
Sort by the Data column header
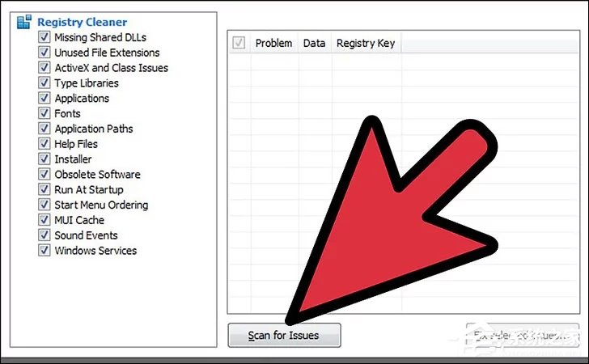pos(315,43)
